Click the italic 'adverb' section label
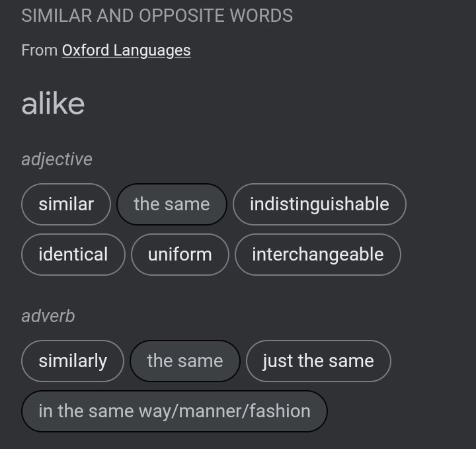Screen dimensions: 476x449 (48, 316)
